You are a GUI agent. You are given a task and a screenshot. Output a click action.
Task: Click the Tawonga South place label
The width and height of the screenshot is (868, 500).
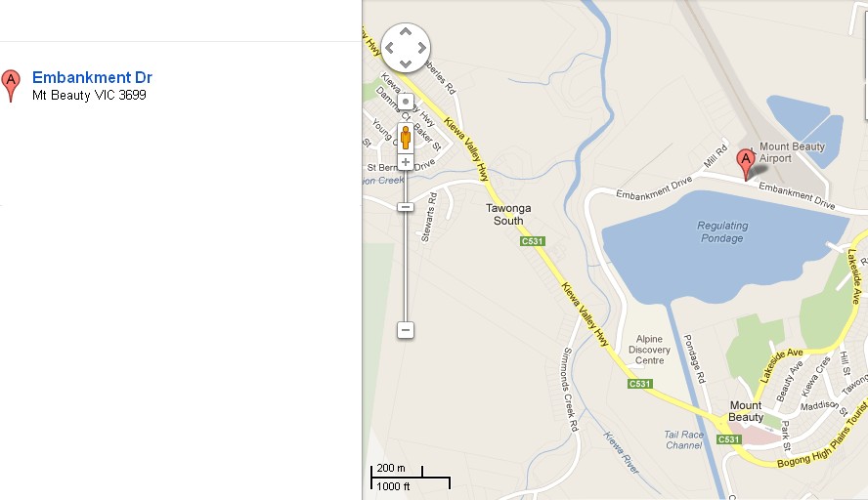pos(508,215)
